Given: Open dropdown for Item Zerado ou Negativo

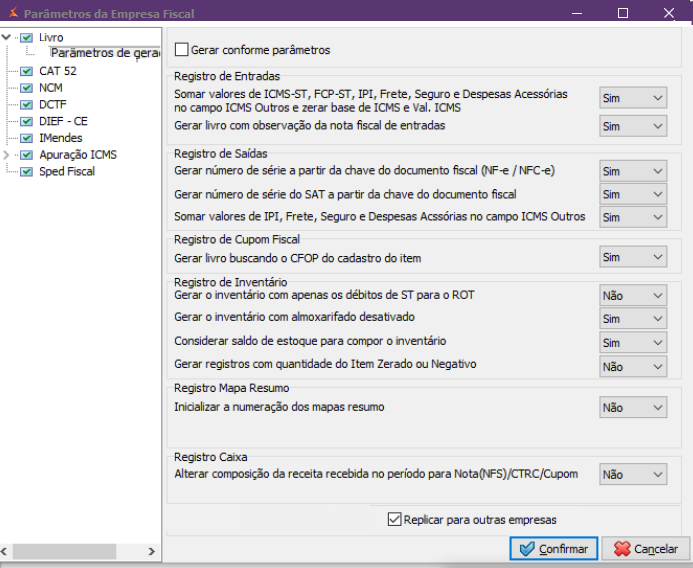Looking at the screenshot, I should pos(633,366).
